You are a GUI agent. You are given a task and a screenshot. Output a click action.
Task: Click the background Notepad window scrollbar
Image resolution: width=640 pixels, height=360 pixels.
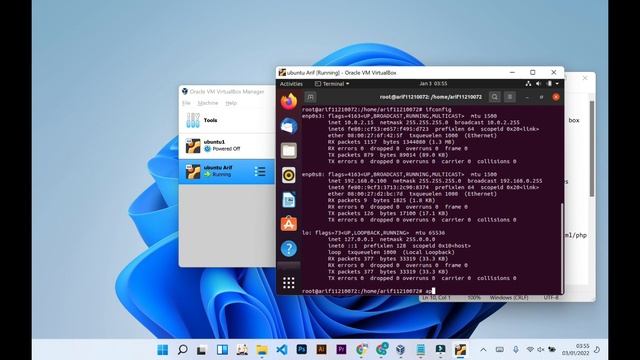coord(592,149)
